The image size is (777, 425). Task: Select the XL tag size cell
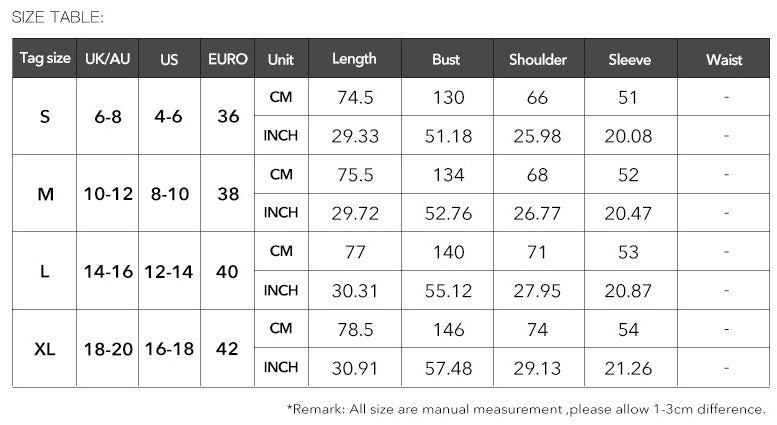pos(45,349)
